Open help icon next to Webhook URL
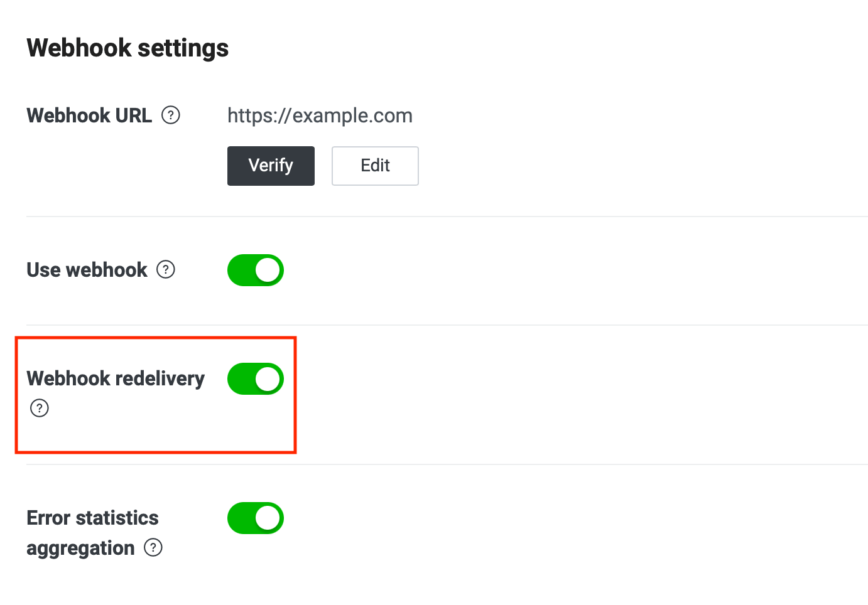Image resolution: width=868 pixels, height=605 pixels. coord(171,115)
